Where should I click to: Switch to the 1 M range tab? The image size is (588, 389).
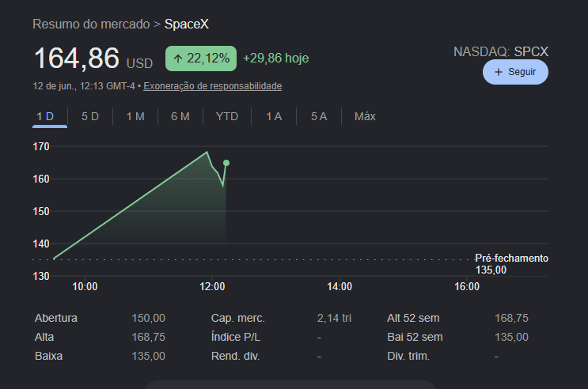click(135, 116)
